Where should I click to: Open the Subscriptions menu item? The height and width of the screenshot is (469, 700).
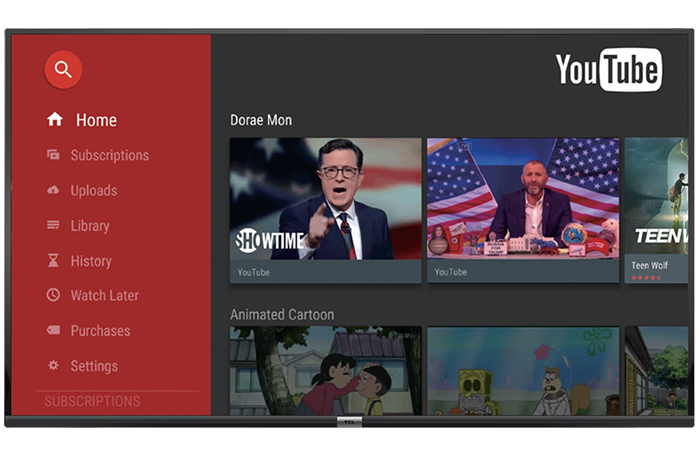(x=109, y=155)
